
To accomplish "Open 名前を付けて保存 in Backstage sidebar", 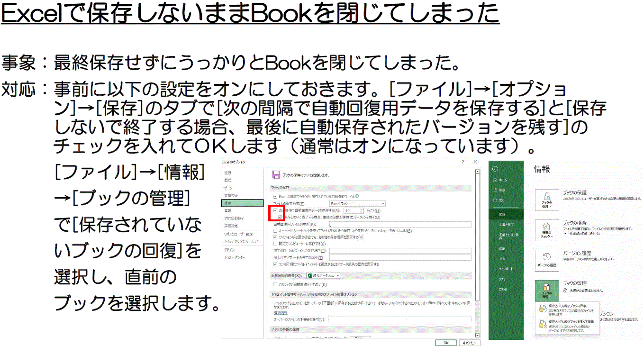I will coord(506,236).
